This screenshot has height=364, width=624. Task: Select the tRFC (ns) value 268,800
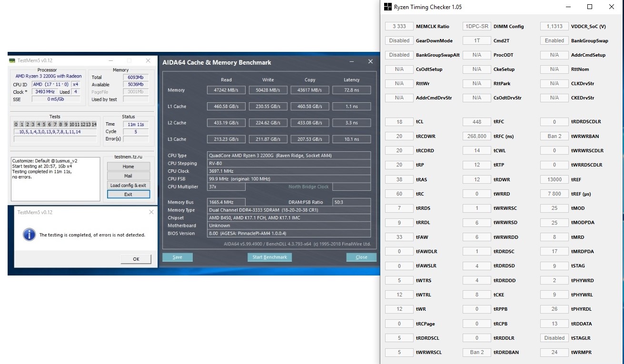pos(477,136)
